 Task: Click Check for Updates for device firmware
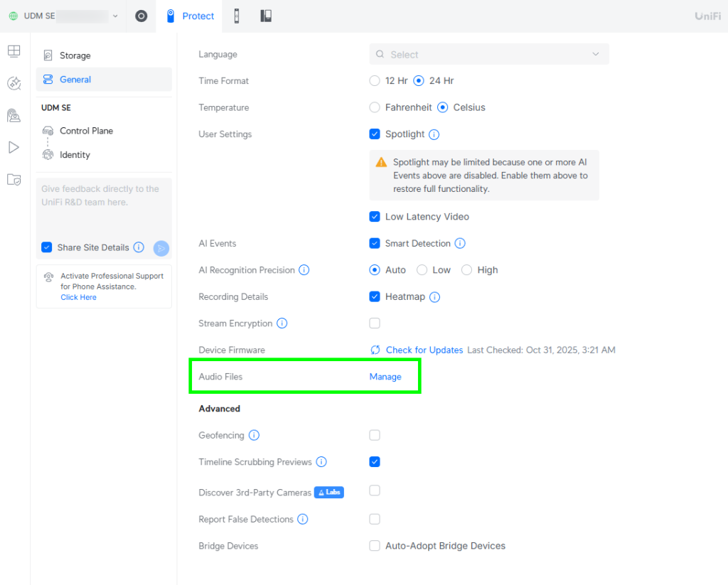click(x=424, y=350)
